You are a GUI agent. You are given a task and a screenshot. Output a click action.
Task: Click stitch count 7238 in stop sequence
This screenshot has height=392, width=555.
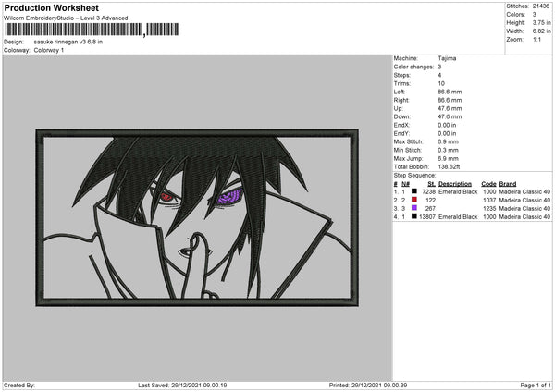click(428, 191)
